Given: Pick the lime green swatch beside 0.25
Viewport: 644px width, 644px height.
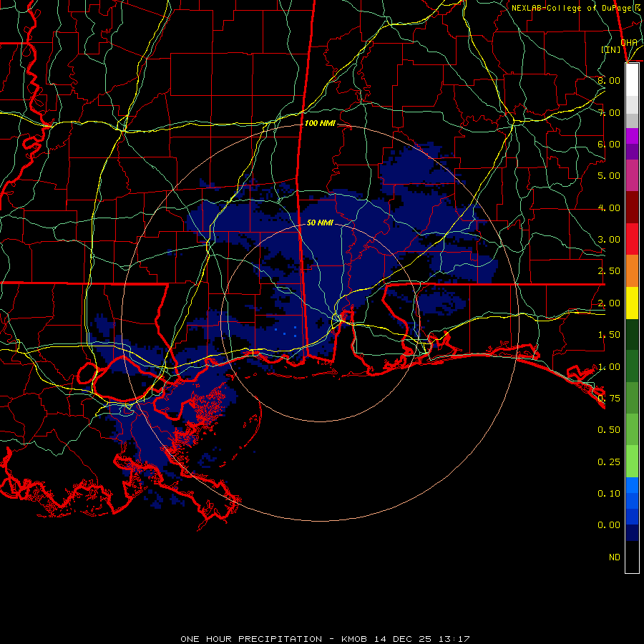Looking at the screenshot, I should pyautogui.click(x=632, y=462).
